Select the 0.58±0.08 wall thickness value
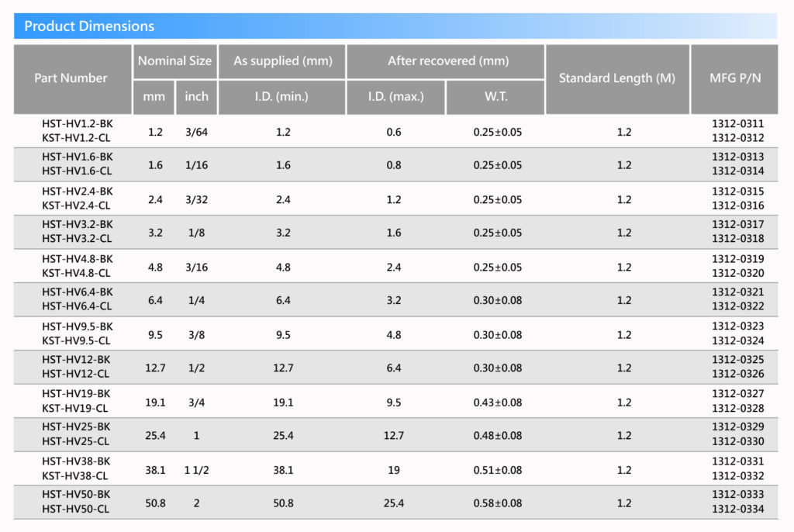 tap(497, 503)
